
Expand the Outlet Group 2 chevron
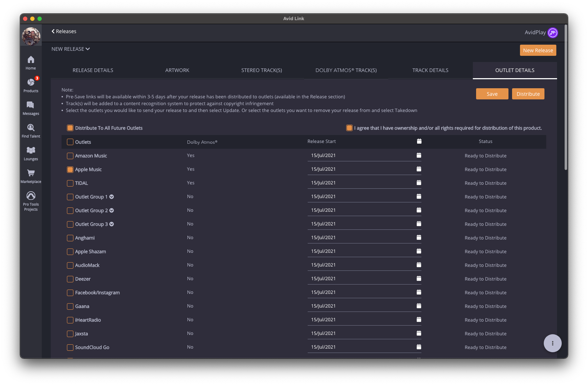pos(112,210)
